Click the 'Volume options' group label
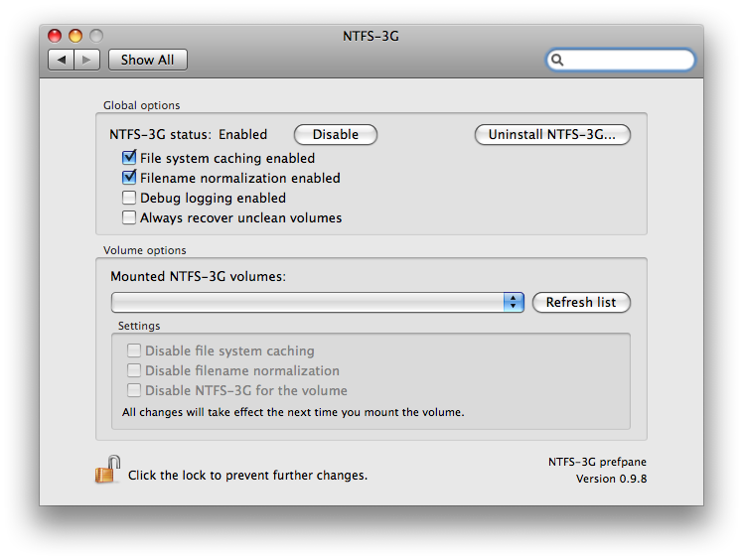743x560 pixels. point(144,250)
